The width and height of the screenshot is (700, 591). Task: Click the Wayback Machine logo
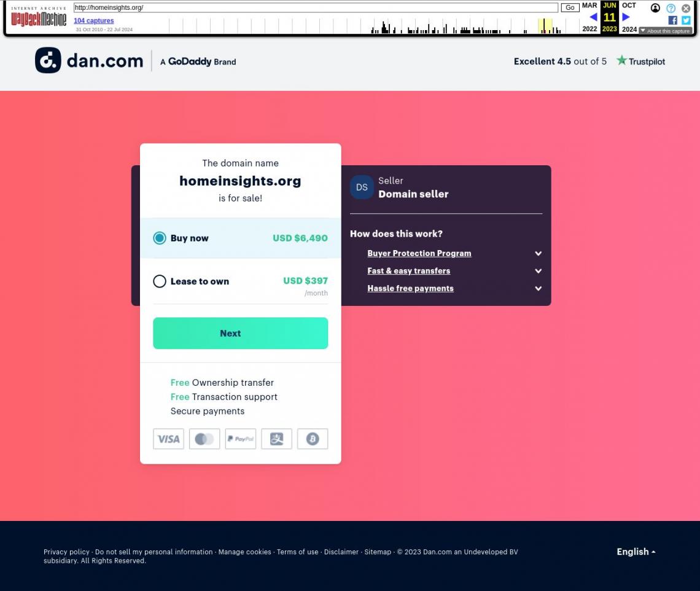click(x=39, y=17)
